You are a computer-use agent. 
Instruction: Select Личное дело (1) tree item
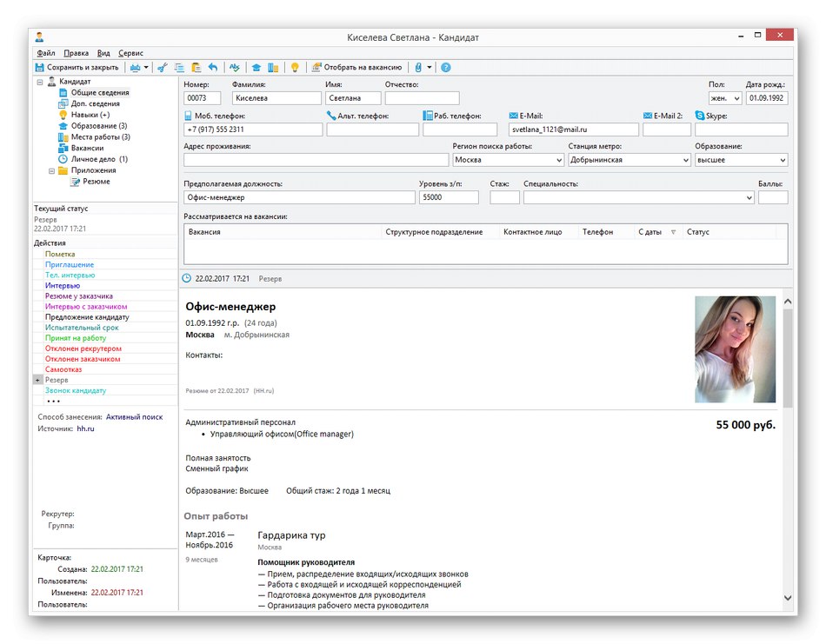click(100, 159)
